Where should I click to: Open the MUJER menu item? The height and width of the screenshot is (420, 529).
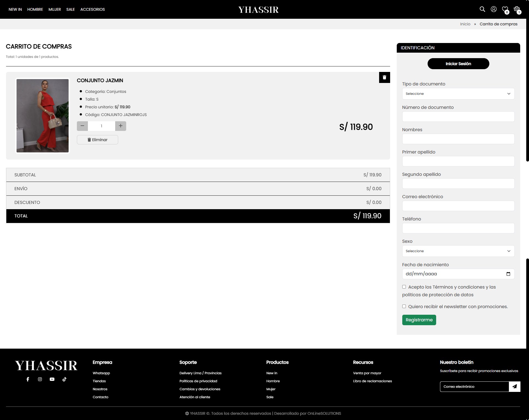click(55, 9)
